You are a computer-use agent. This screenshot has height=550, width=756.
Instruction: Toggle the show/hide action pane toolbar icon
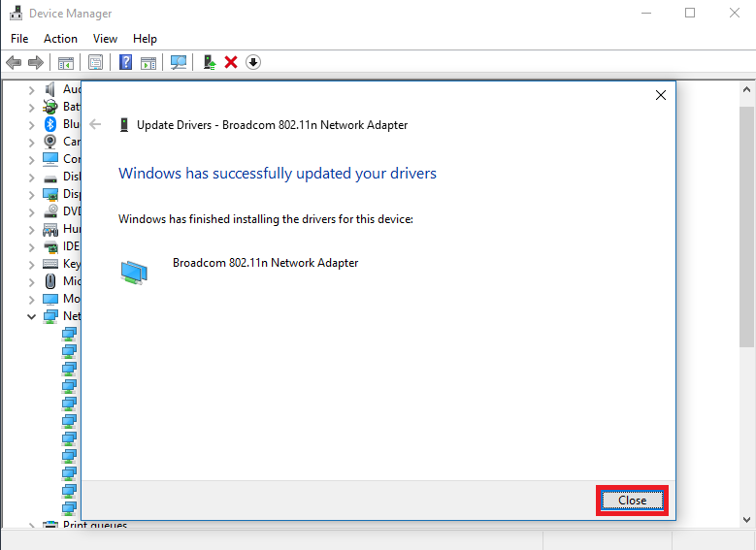[x=148, y=63]
